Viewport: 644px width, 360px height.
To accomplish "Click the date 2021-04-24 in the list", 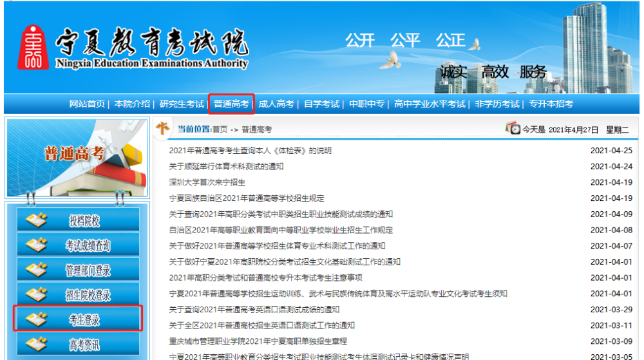I will point(611,166).
